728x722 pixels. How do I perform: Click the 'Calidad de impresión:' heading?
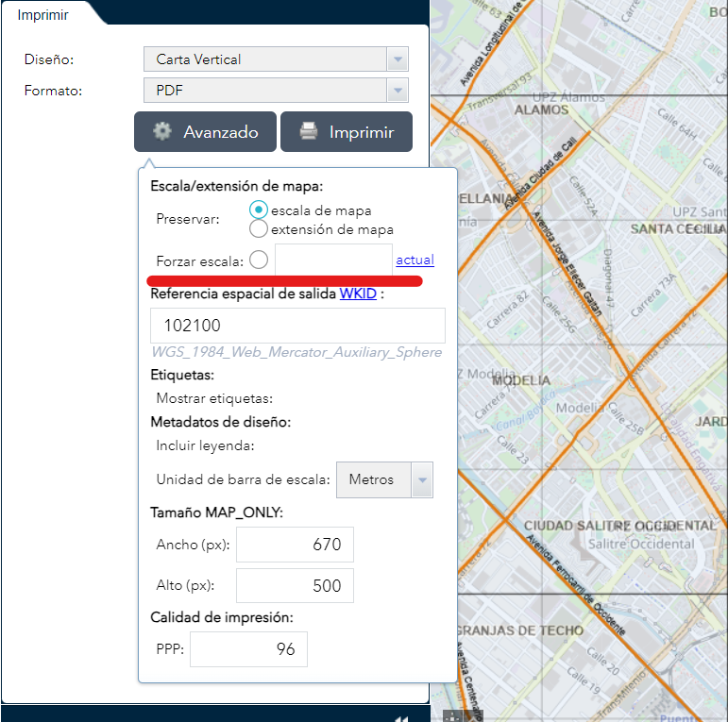[x=222, y=617]
